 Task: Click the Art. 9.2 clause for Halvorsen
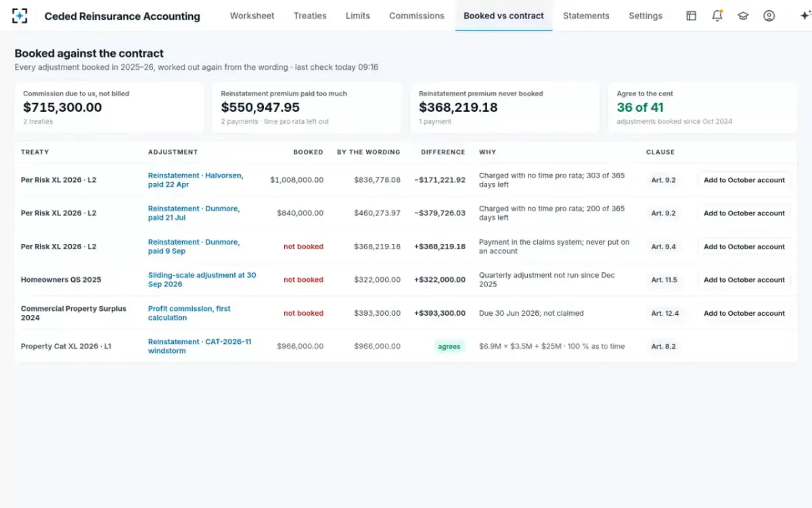(x=663, y=180)
